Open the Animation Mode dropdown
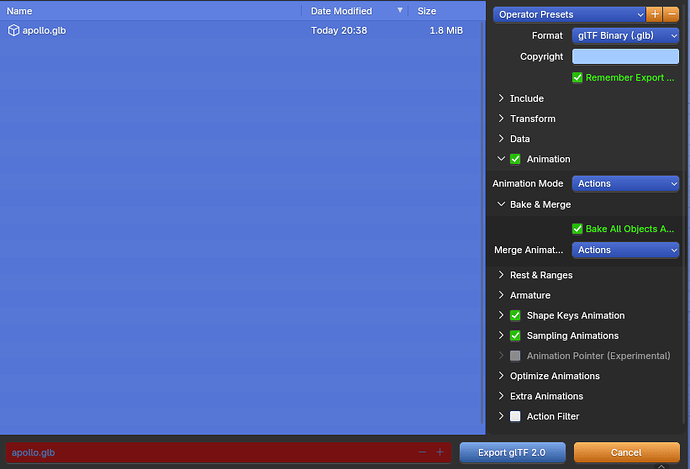Image resolution: width=690 pixels, height=469 pixels. coord(625,184)
